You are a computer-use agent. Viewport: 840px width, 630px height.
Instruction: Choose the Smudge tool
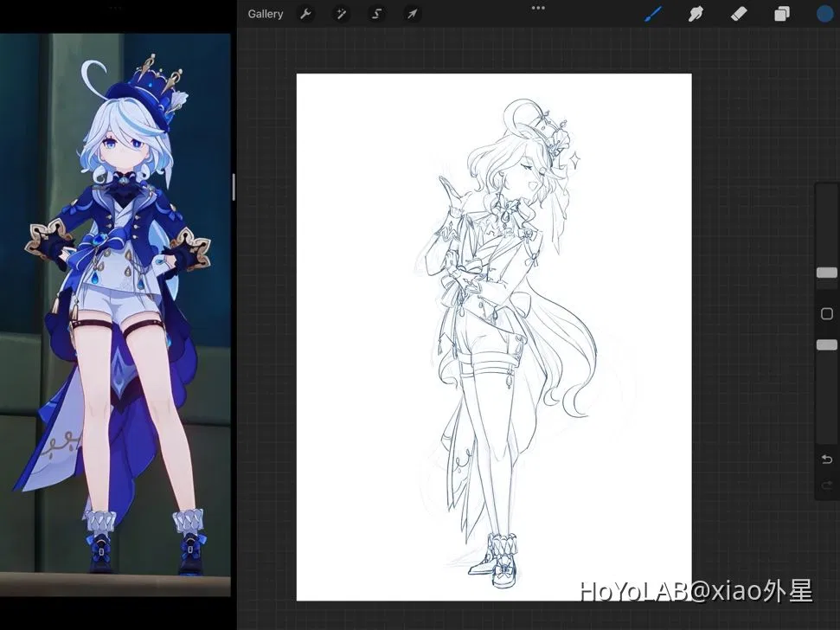(x=696, y=13)
